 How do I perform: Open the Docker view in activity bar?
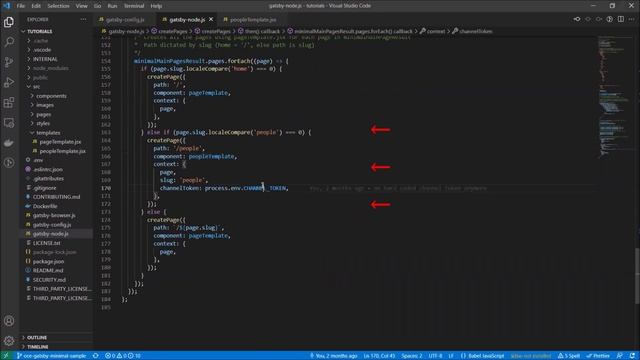click(9, 142)
